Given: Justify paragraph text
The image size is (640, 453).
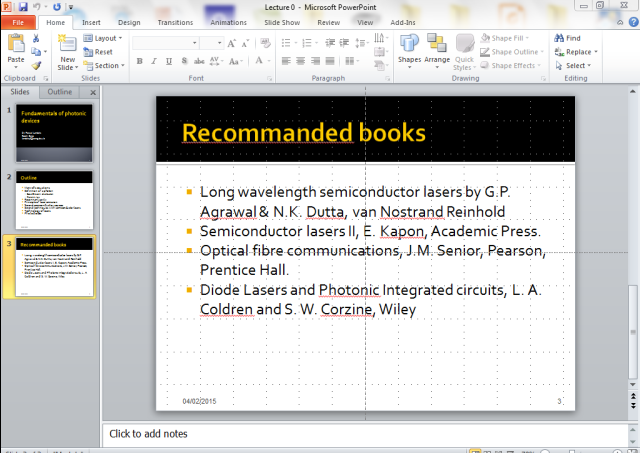Looking at the screenshot, I should pos(330,61).
